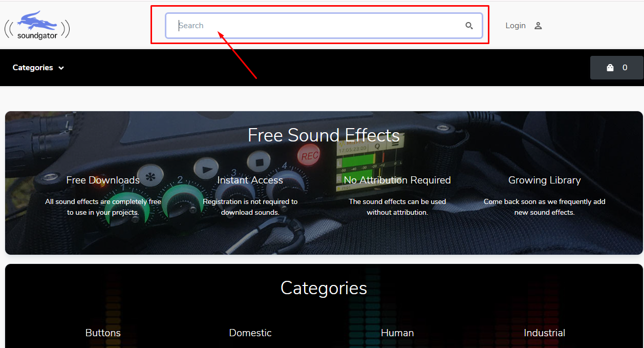
Task: Browse the Domestic sound effects category
Action: 250,333
